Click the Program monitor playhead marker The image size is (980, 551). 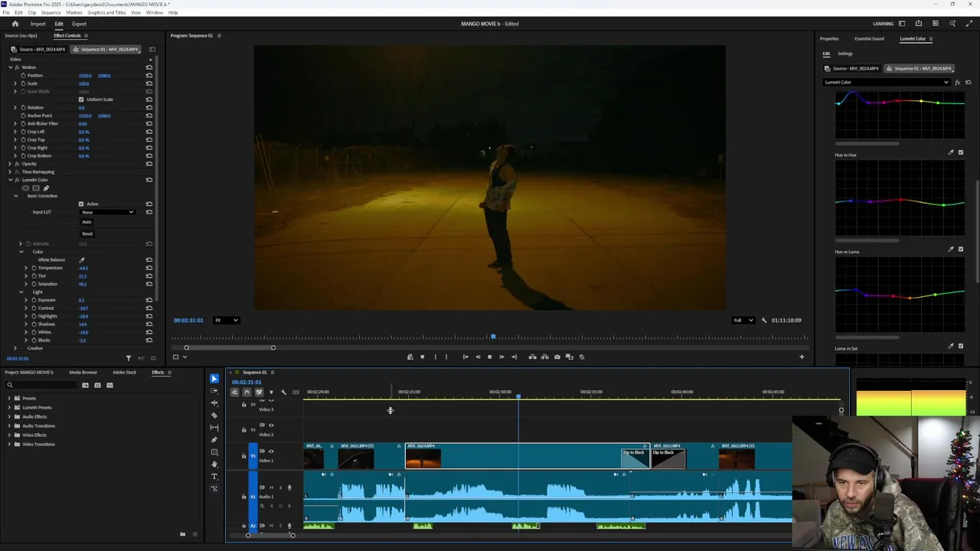[x=493, y=337]
